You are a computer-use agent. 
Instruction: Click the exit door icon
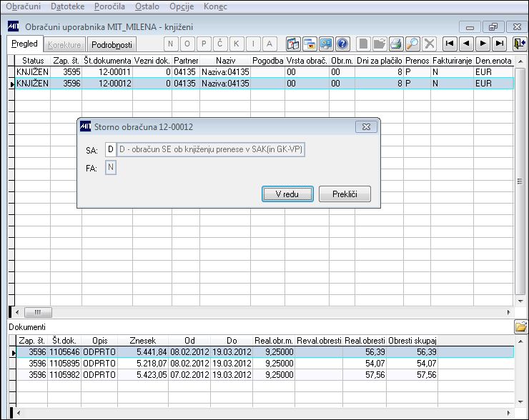coord(520,44)
